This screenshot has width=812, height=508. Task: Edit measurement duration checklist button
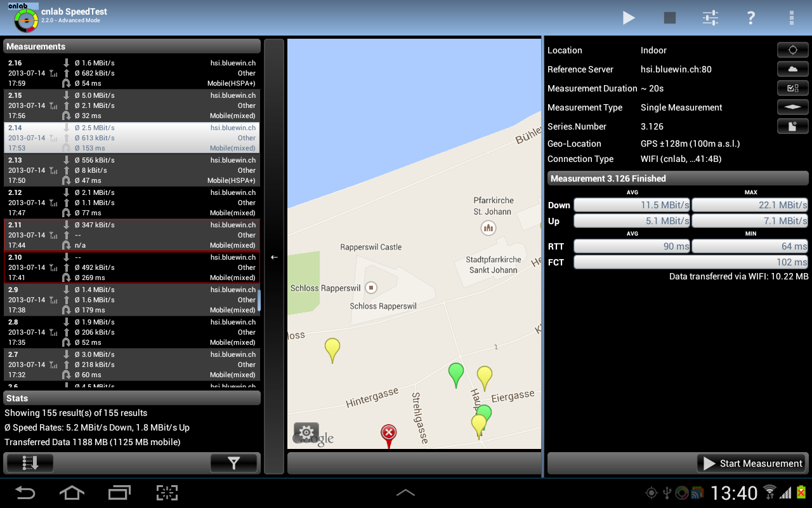793,88
